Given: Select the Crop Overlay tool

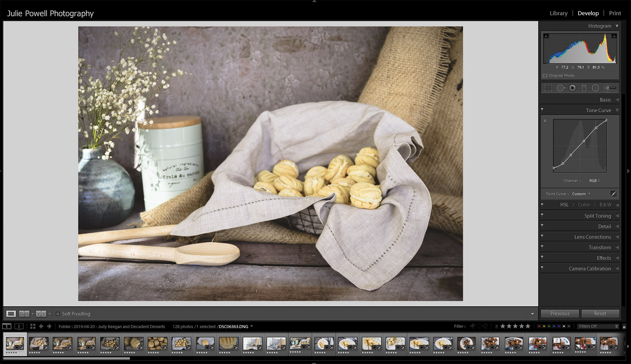Looking at the screenshot, I should pos(548,88).
